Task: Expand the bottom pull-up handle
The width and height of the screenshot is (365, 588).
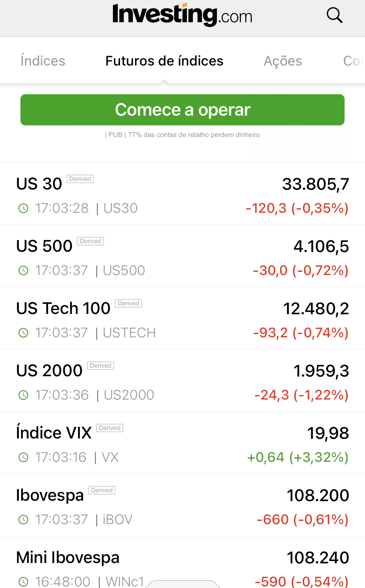Action: pyautogui.click(x=183, y=584)
